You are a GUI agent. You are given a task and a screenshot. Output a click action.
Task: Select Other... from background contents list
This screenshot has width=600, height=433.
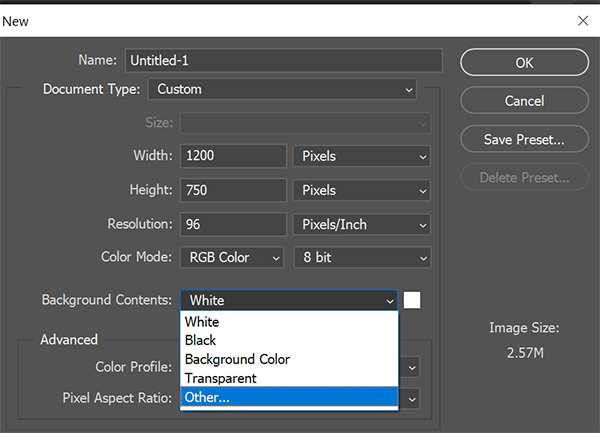point(289,397)
